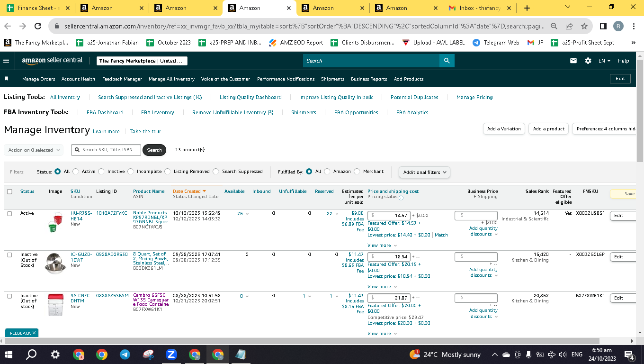The image size is (644, 364).
Task: Open the Seller Central hamburger menu
Action: click(x=6, y=61)
